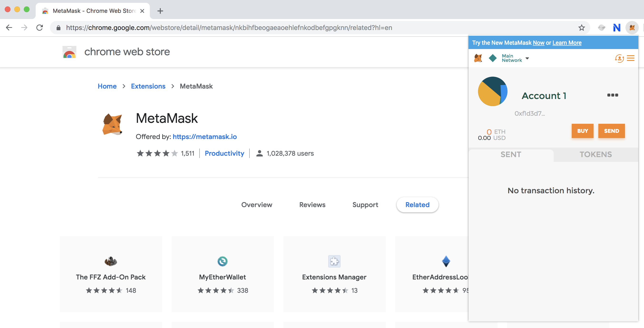Click the MetaMask fox logo on store page
The image size is (644, 328).
click(112, 124)
